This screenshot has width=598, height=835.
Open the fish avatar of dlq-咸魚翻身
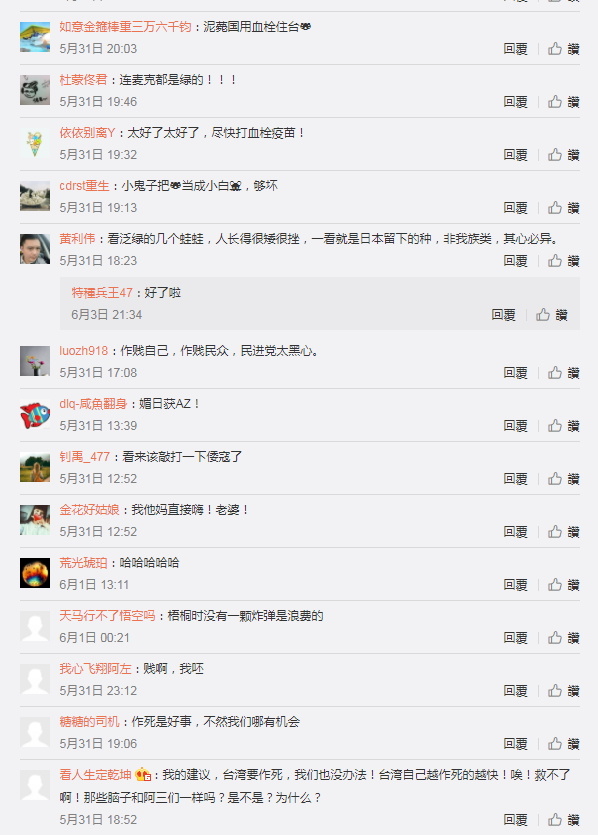click(35, 415)
